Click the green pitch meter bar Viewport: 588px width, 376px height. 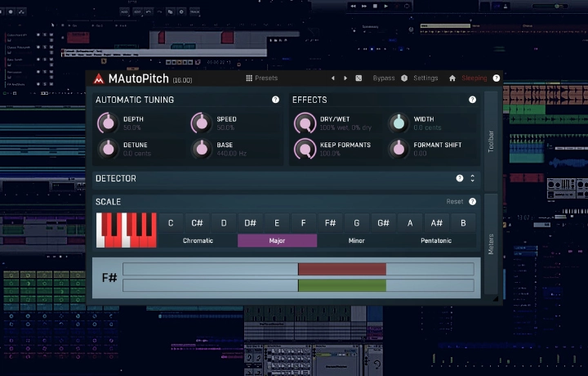(x=342, y=285)
